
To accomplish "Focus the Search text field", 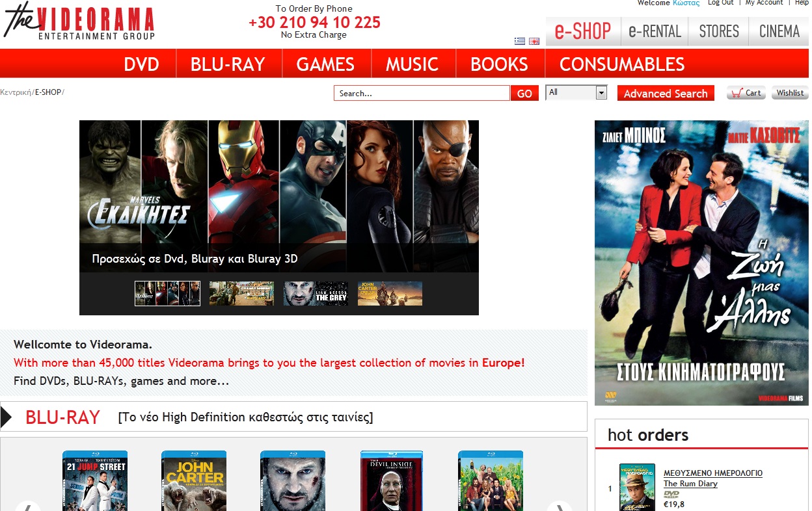I will tap(422, 93).
